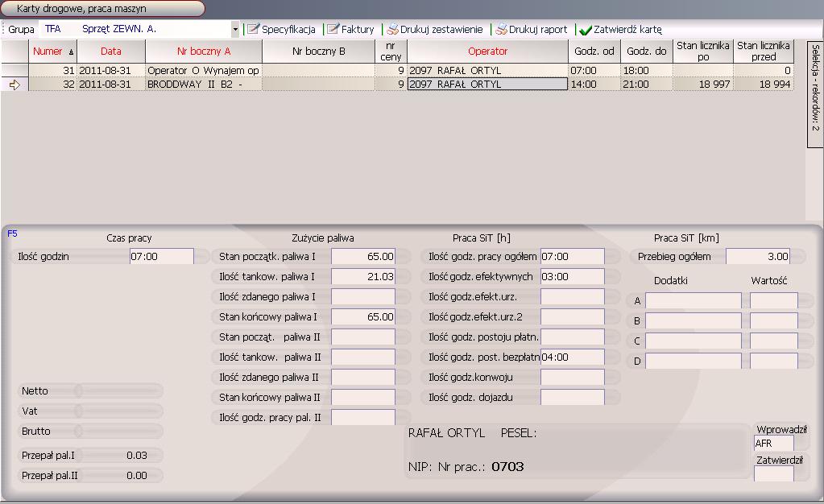Viewport: 824px width, 504px height.
Task: Click the Nr boczny B column header
Action: pyautogui.click(x=318, y=52)
